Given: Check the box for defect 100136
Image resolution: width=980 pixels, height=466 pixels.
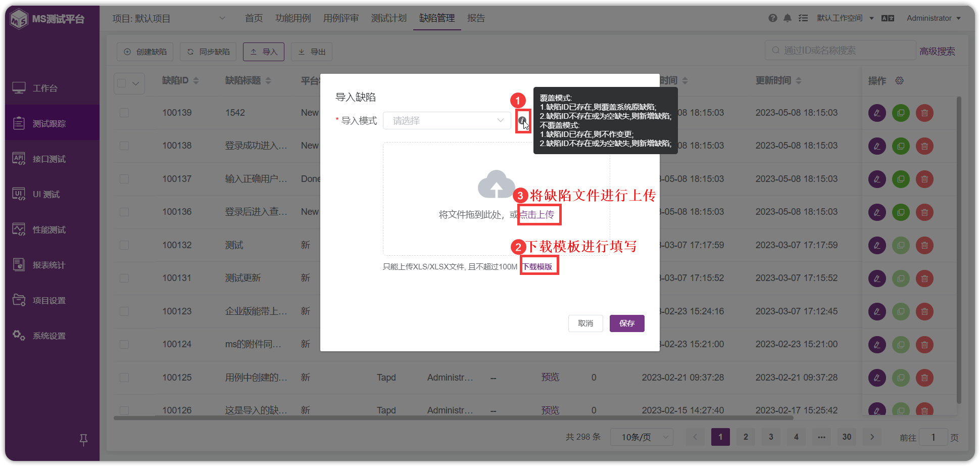Looking at the screenshot, I should point(124,212).
